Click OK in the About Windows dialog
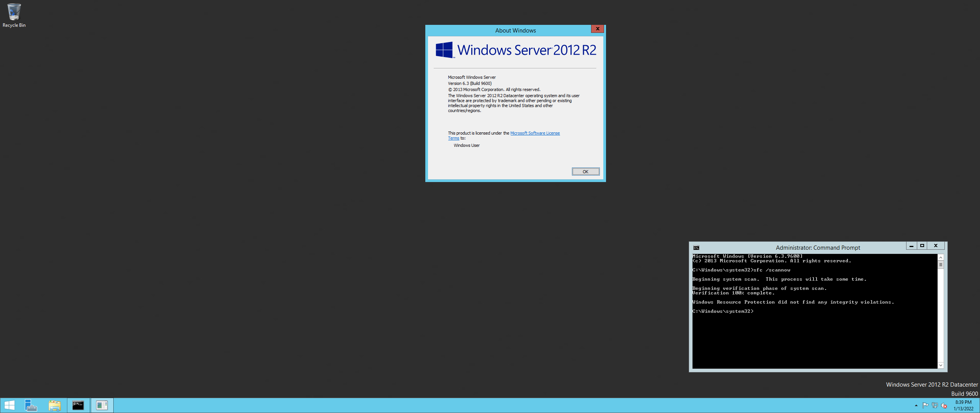980x413 pixels. click(x=585, y=172)
